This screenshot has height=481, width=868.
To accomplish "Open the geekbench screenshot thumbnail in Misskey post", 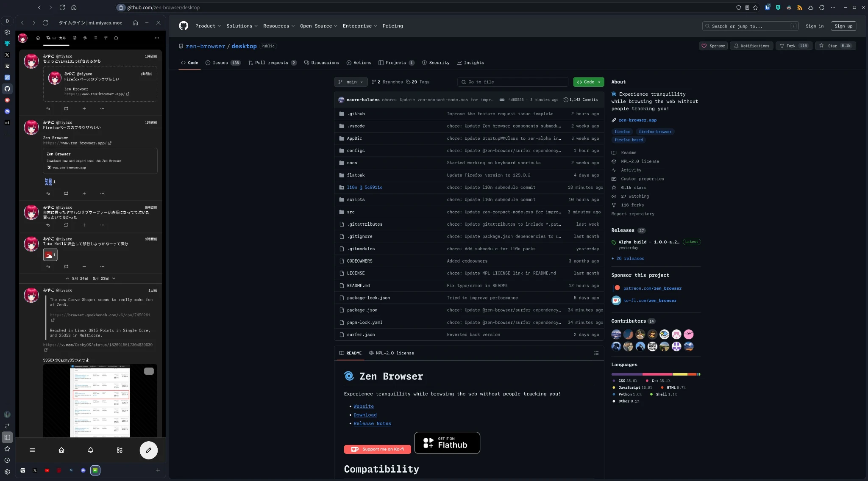I will [x=100, y=401].
